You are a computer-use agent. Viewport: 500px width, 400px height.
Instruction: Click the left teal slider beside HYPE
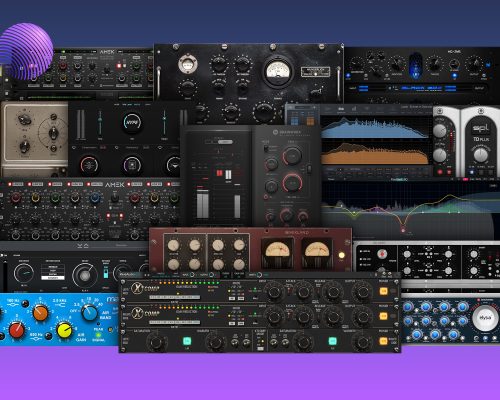(x=100, y=123)
